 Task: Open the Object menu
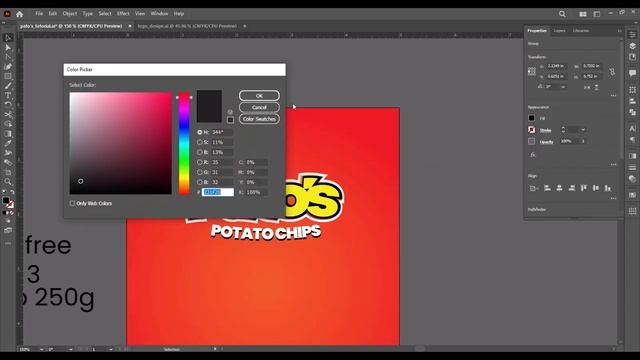(70, 13)
